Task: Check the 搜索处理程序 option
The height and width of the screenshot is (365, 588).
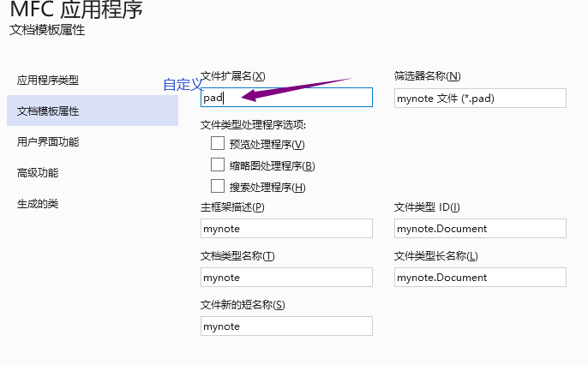Action: coord(218,186)
